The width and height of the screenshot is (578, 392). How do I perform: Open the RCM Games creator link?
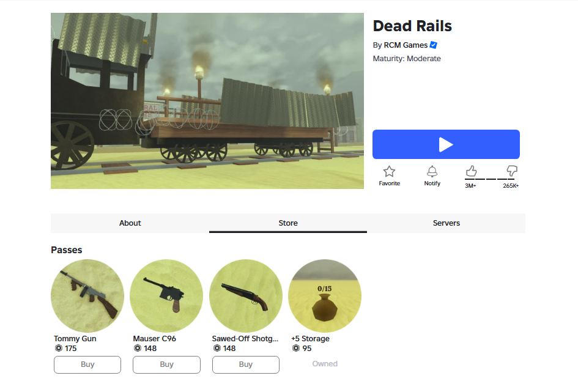(406, 45)
